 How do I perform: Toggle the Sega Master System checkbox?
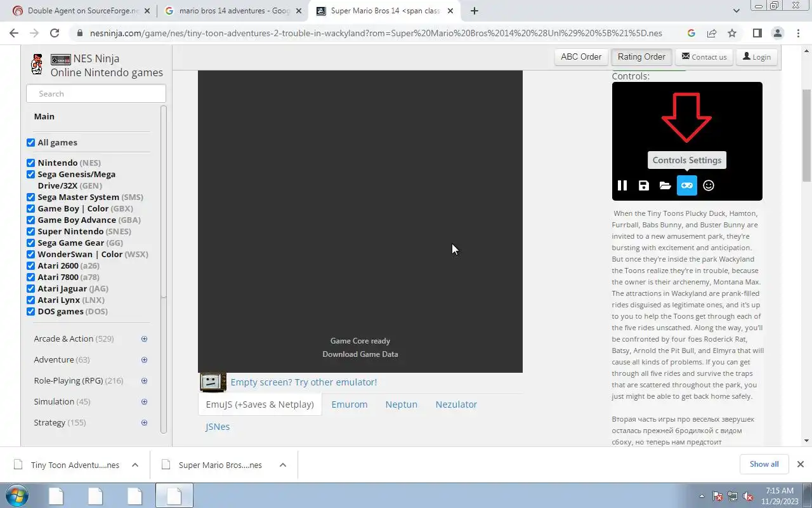click(x=30, y=197)
